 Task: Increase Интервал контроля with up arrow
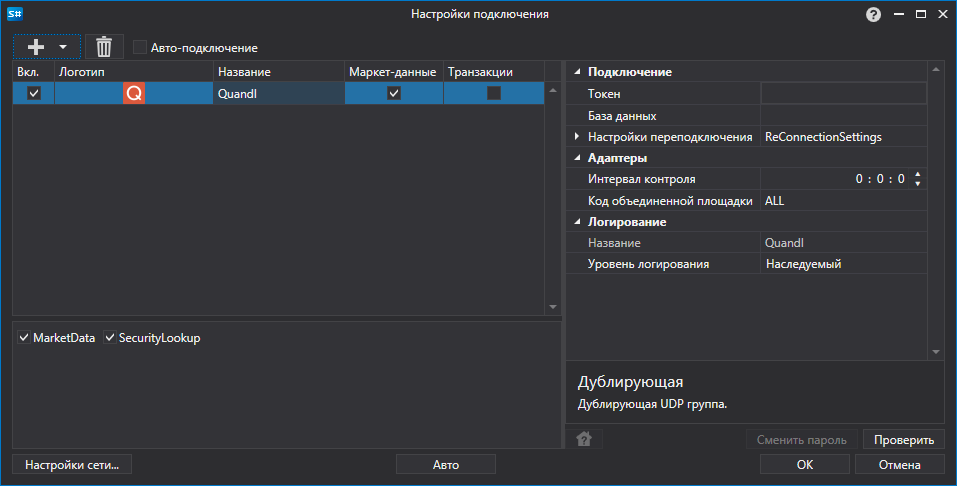point(917,175)
